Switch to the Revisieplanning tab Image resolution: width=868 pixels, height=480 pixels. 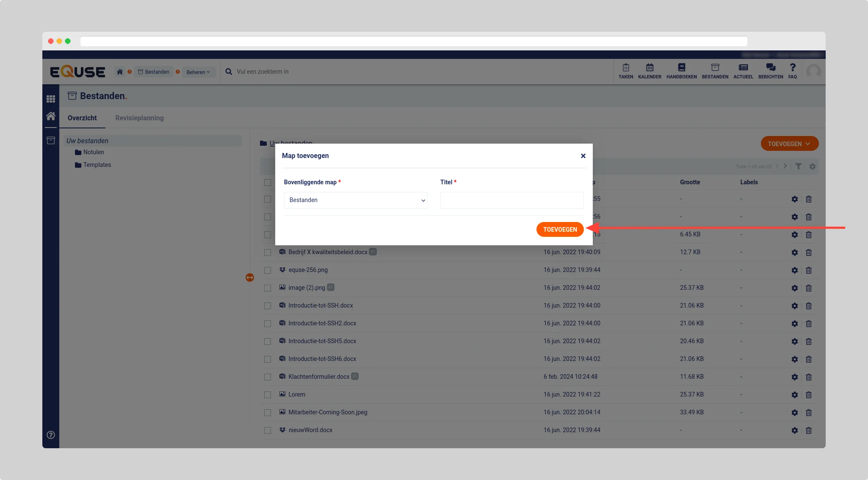click(x=139, y=118)
